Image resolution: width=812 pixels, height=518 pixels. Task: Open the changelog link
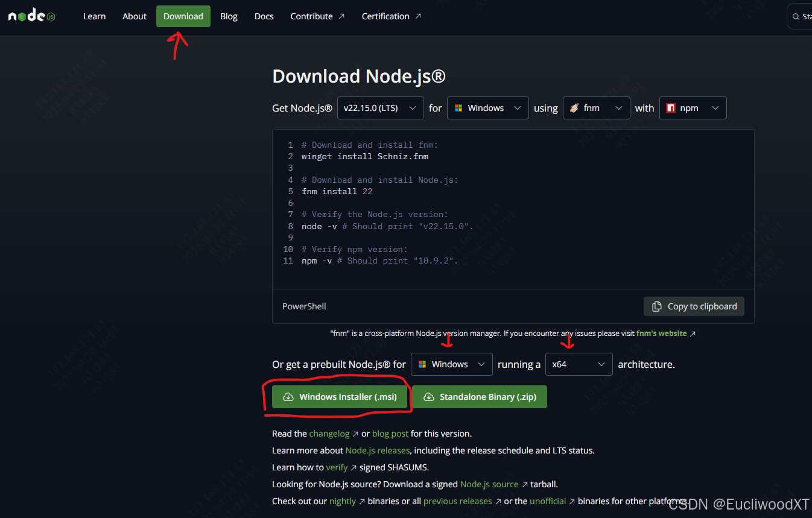click(329, 434)
